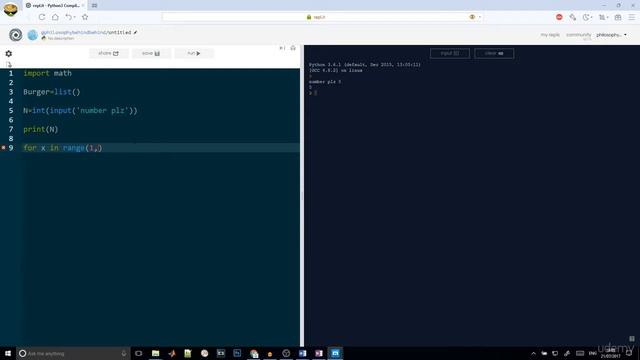Click the 'for x in range(1,)' line
The height and width of the screenshot is (360, 640).
coord(62,148)
